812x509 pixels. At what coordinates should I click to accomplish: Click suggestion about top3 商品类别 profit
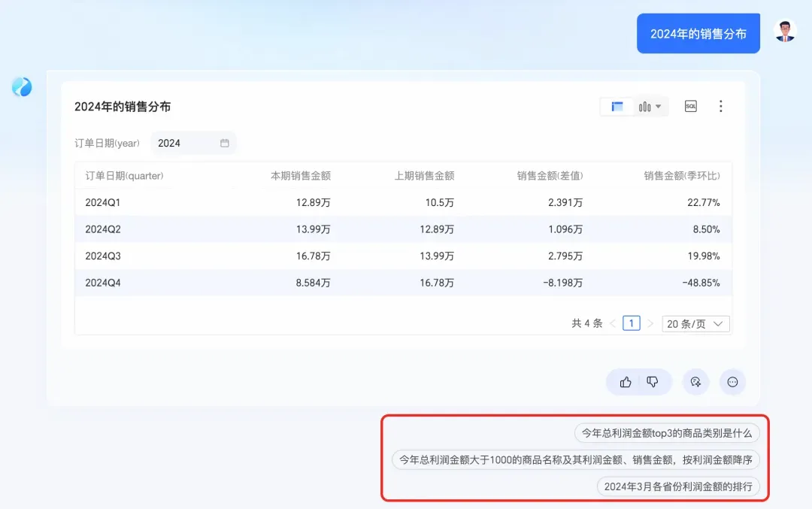(667, 433)
